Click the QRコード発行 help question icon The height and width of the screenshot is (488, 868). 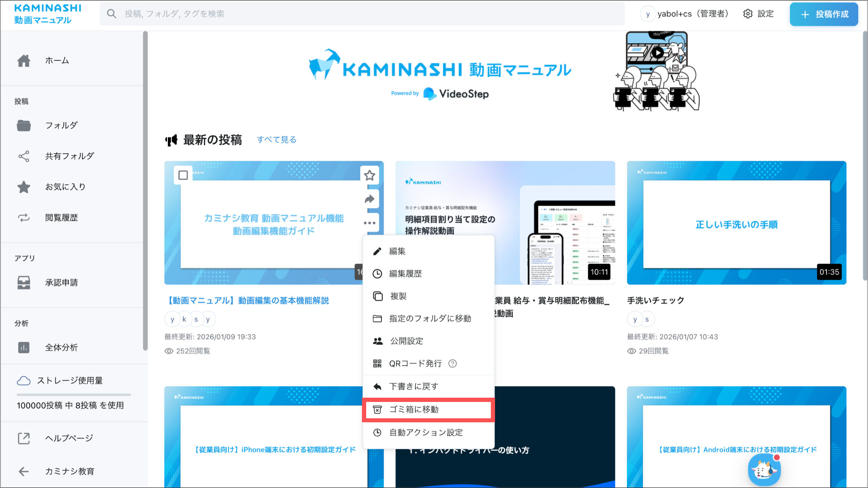[453, 363]
